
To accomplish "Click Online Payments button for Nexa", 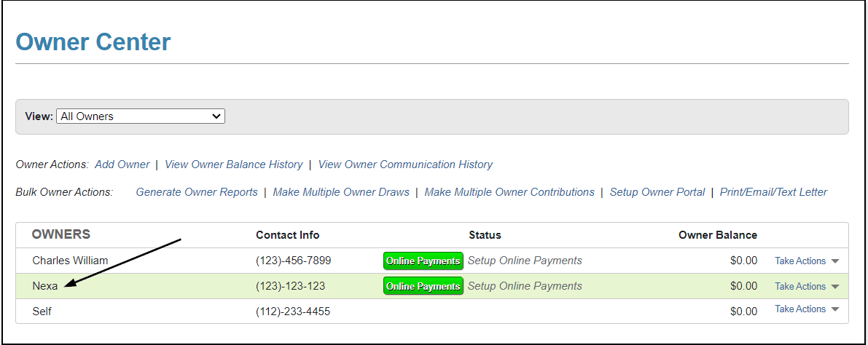I will (423, 286).
